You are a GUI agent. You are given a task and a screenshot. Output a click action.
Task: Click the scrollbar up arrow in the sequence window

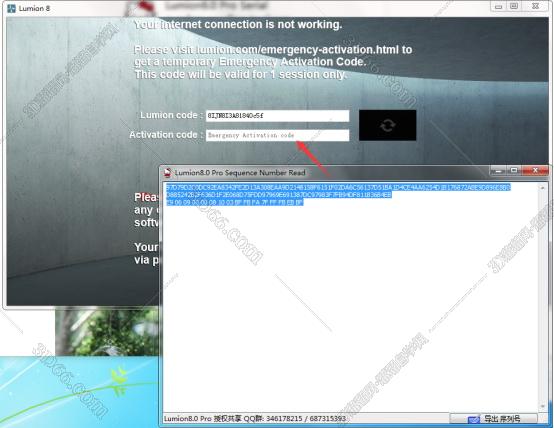(542, 188)
